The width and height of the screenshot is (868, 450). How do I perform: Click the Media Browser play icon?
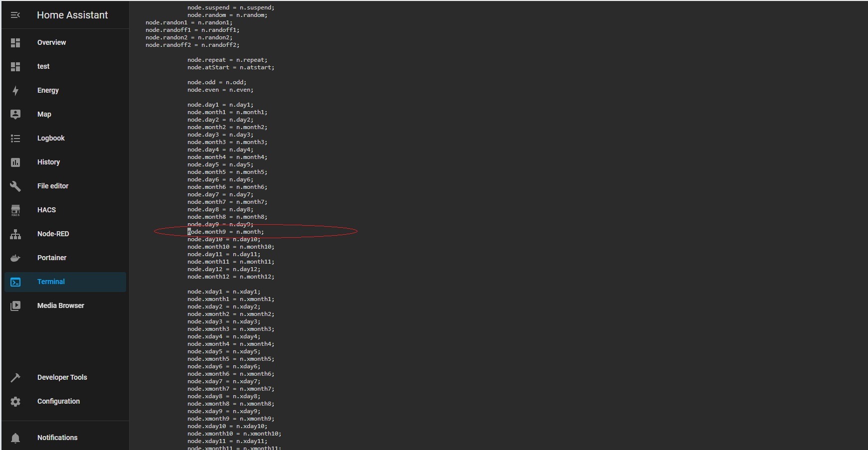coord(15,306)
